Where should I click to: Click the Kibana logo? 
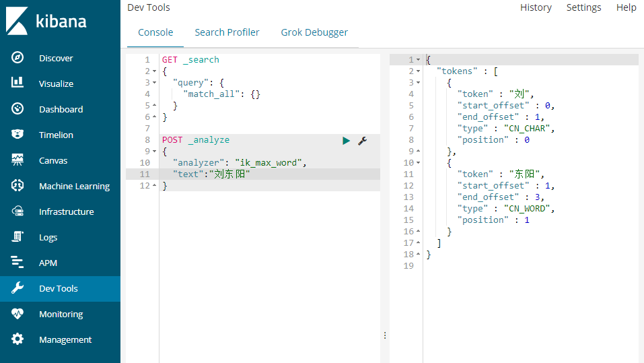[46, 21]
